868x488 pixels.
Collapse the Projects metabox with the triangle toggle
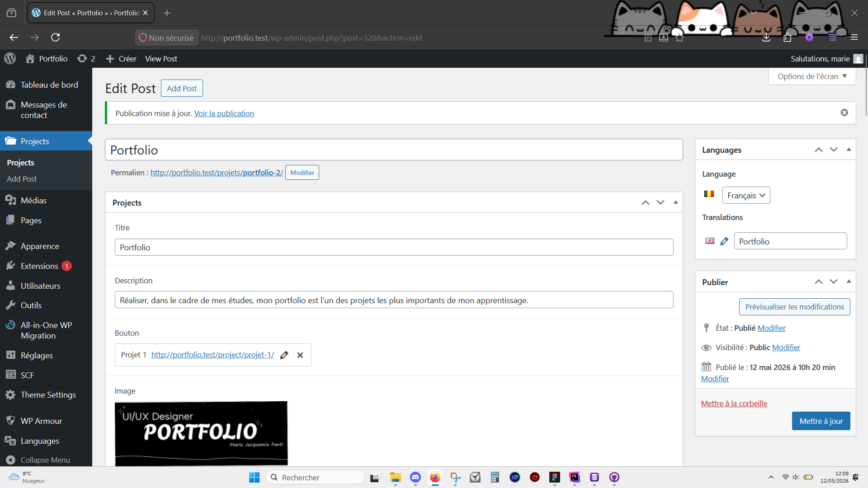(676, 202)
